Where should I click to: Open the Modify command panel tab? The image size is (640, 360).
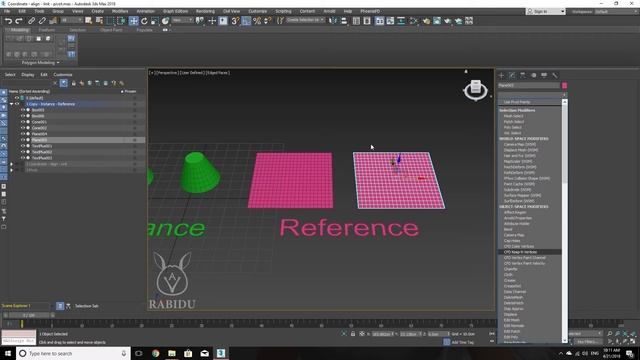[x=512, y=75]
